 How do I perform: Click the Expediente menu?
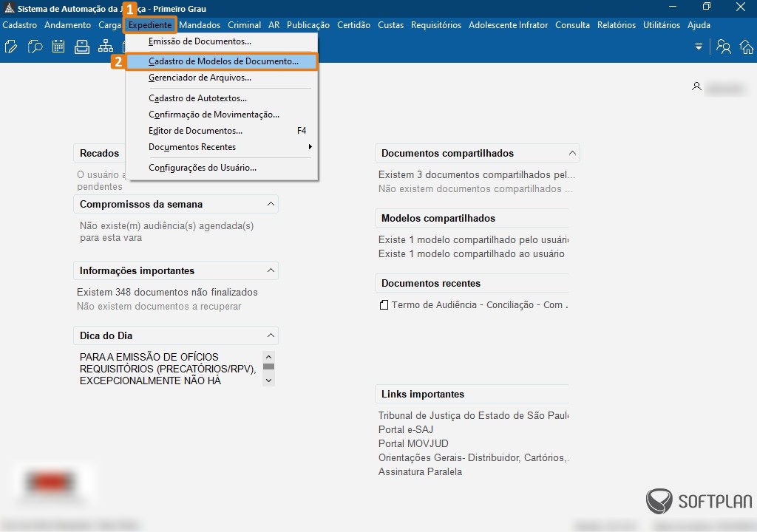click(149, 25)
